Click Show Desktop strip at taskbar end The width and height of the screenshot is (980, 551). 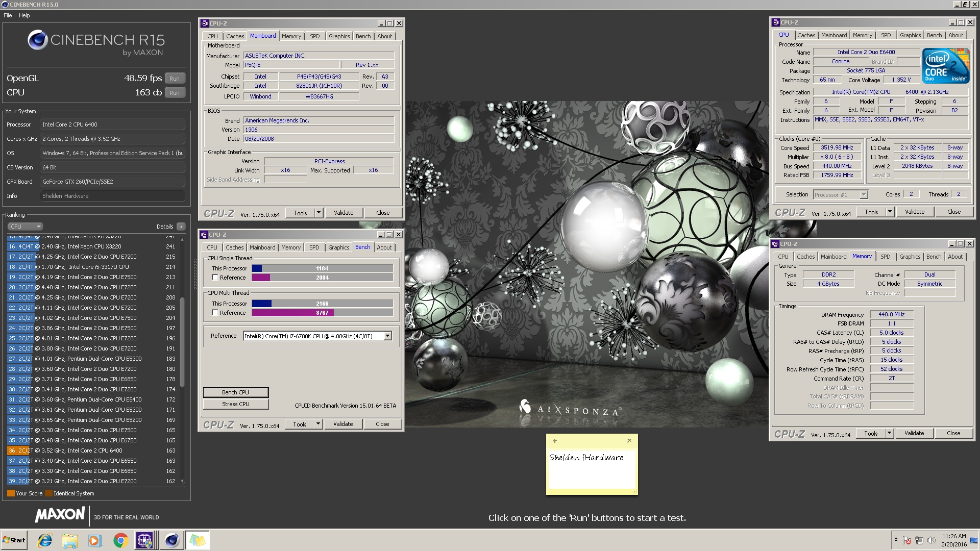point(974,540)
